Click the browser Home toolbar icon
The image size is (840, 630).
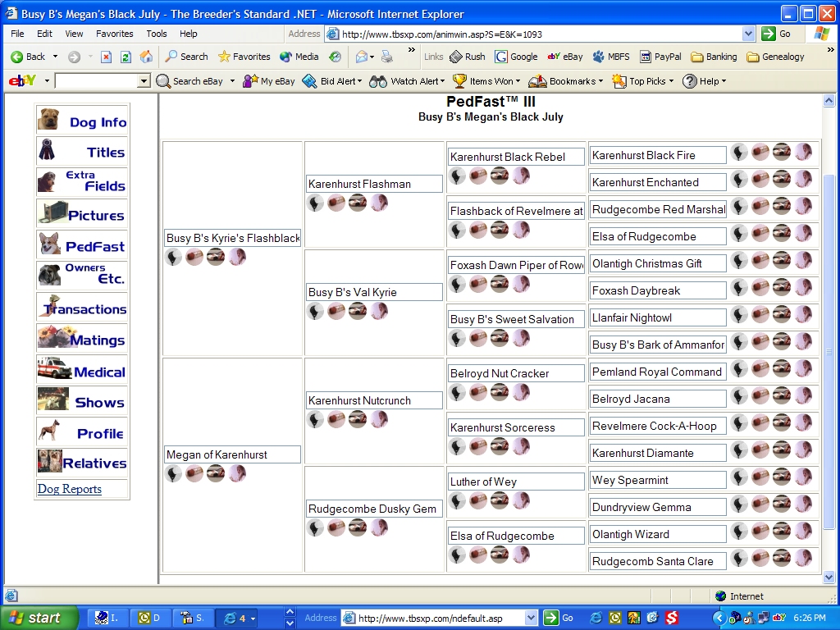point(146,57)
